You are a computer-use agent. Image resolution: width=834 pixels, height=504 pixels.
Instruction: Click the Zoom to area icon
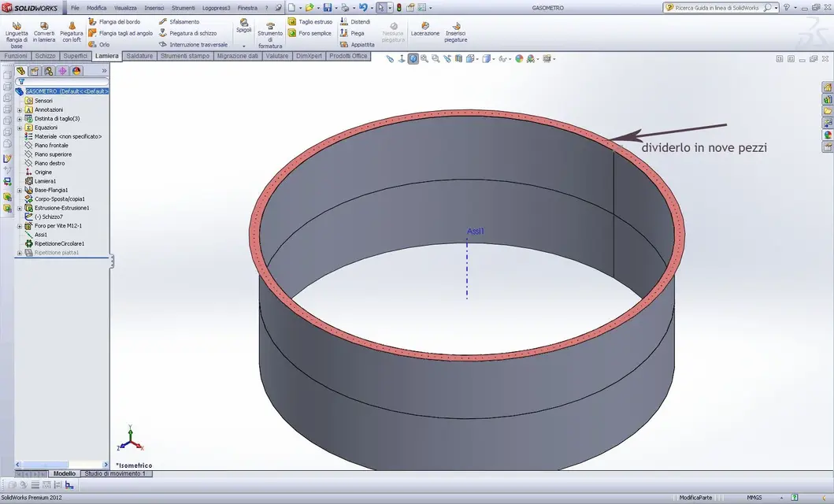coord(436,59)
